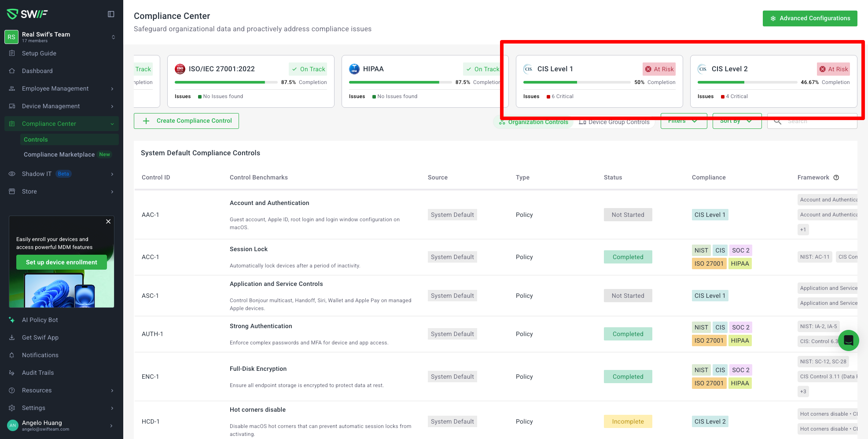The width and height of the screenshot is (868, 439).
Task: Click Get Swif App download icon
Action: pos(12,337)
